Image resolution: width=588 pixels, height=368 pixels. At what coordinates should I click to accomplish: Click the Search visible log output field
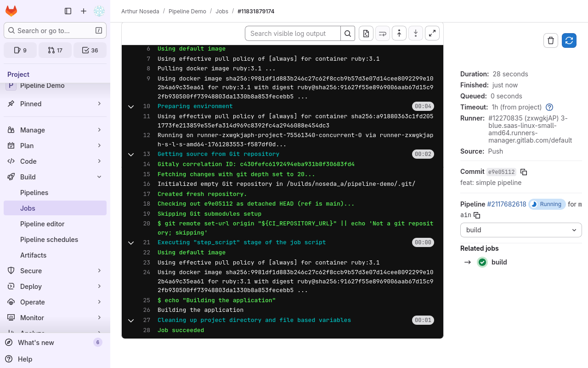coord(293,34)
